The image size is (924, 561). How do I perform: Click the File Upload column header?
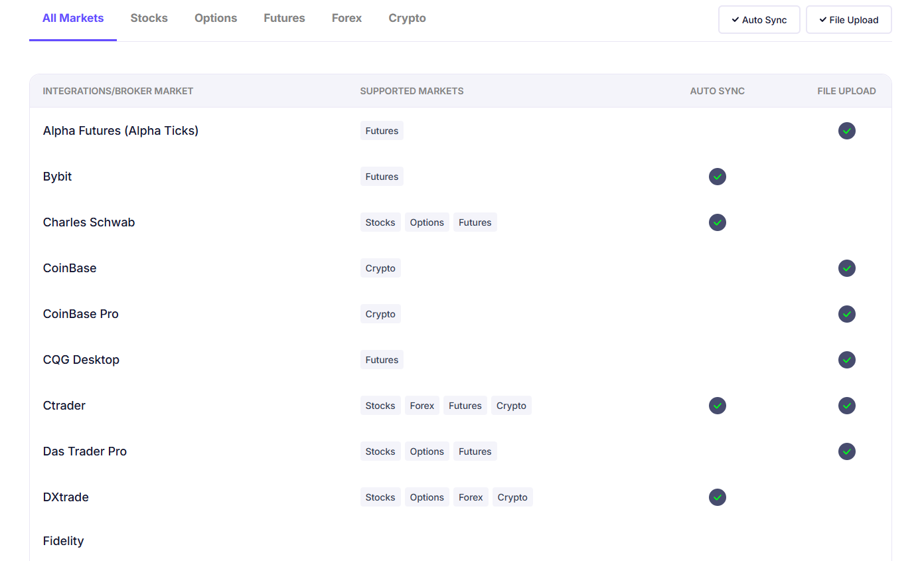pyautogui.click(x=846, y=91)
